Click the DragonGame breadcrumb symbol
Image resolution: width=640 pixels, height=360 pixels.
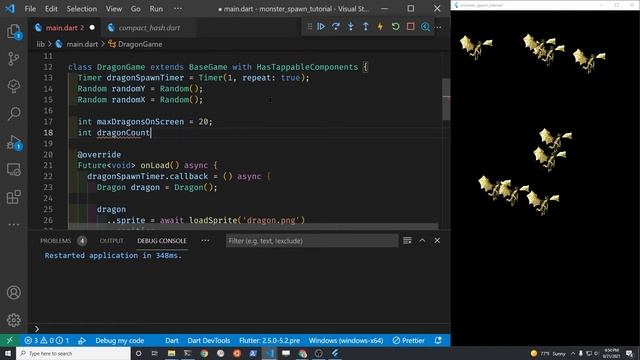140,44
